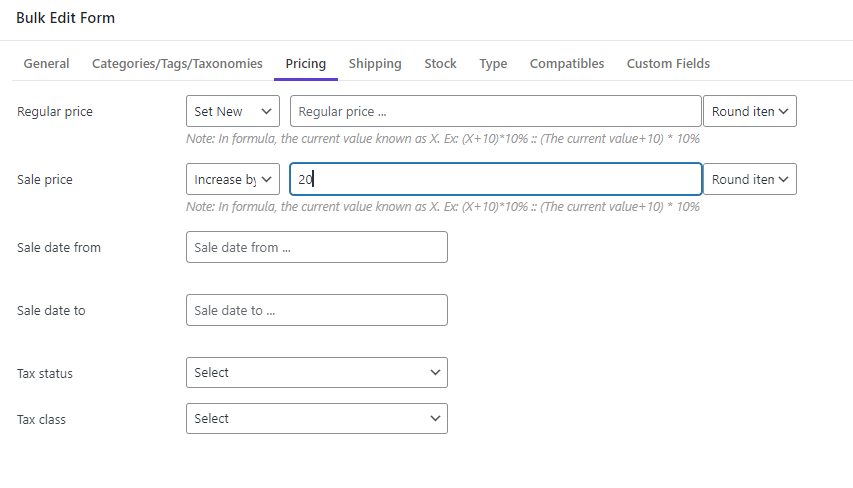
Task: Click the Sale date from field
Action: point(317,247)
